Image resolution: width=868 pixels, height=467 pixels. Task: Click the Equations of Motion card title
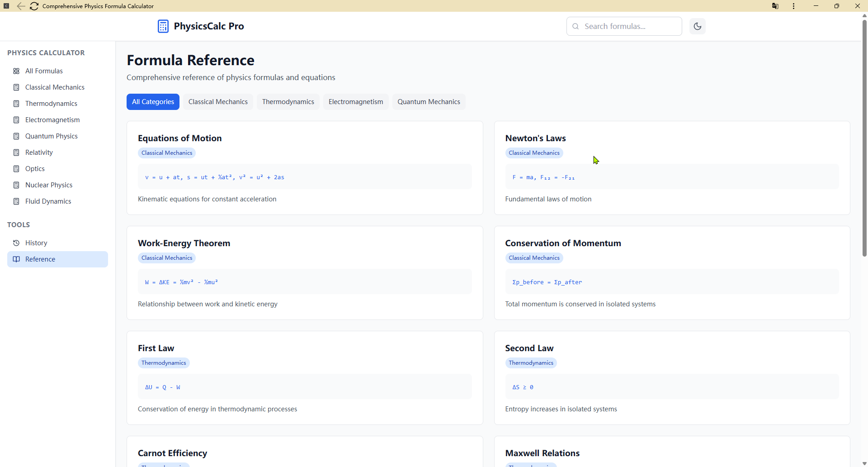179,138
